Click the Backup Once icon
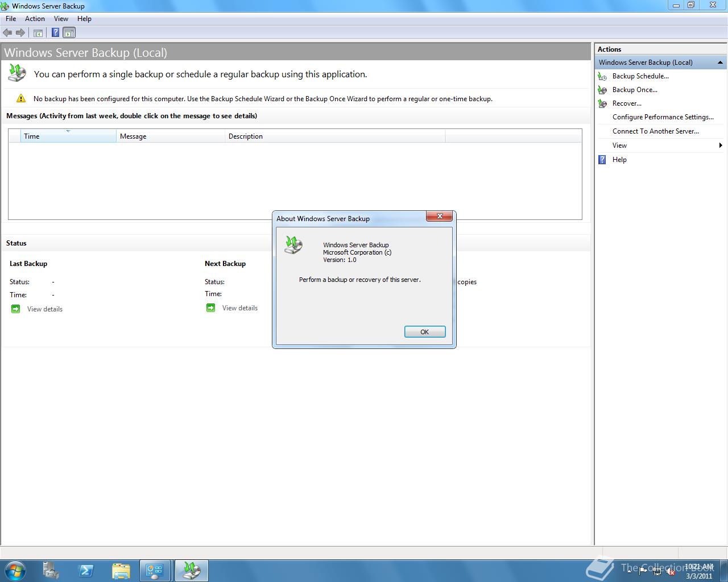728x582 pixels. tap(602, 90)
